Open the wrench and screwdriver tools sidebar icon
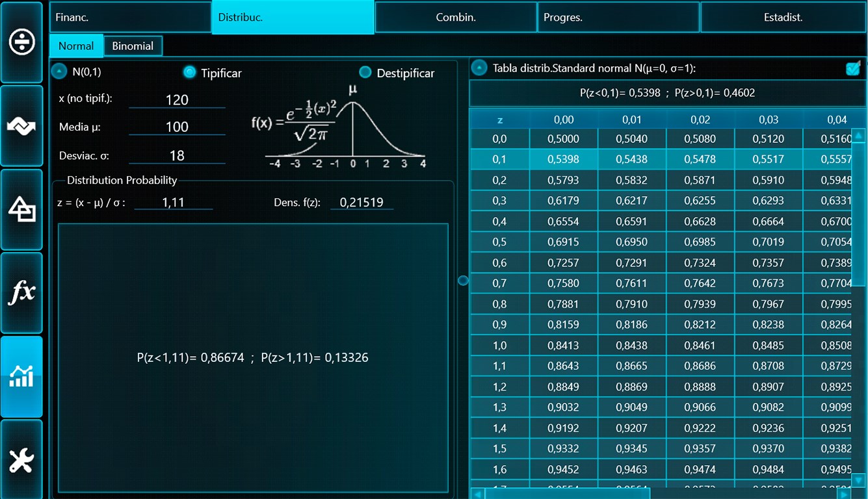The image size is (868, 499). tap(21, 459)
